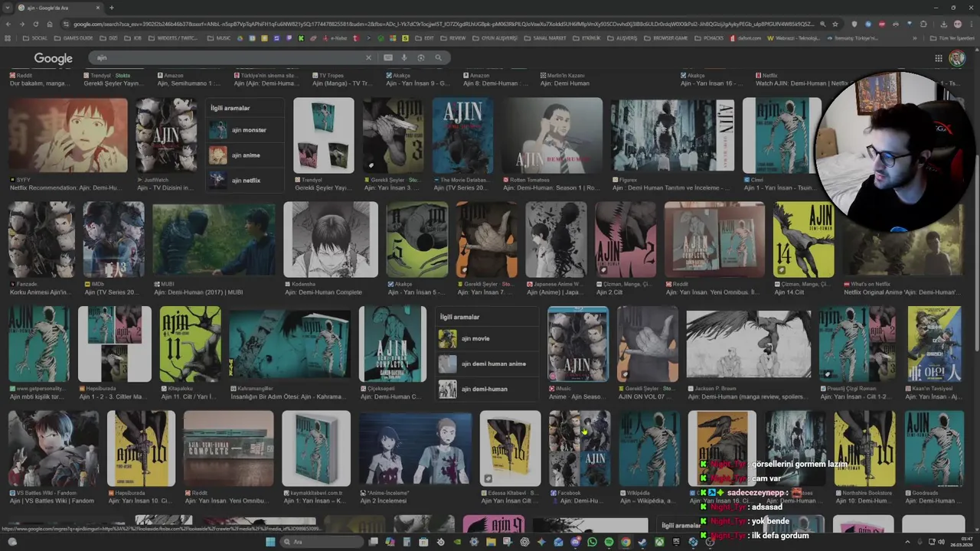Select related search 'ajin monster'

coord(245,130)
